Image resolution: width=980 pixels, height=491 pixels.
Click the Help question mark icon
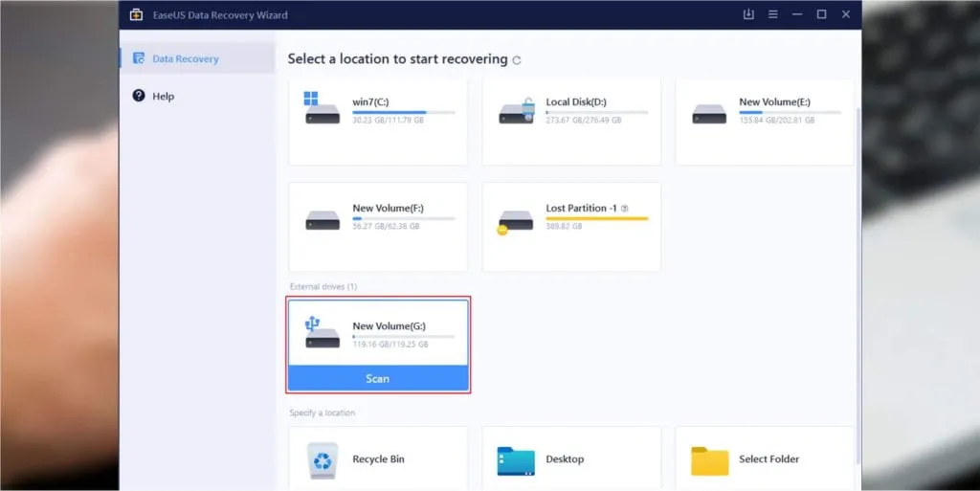click(x=139, y=96)
